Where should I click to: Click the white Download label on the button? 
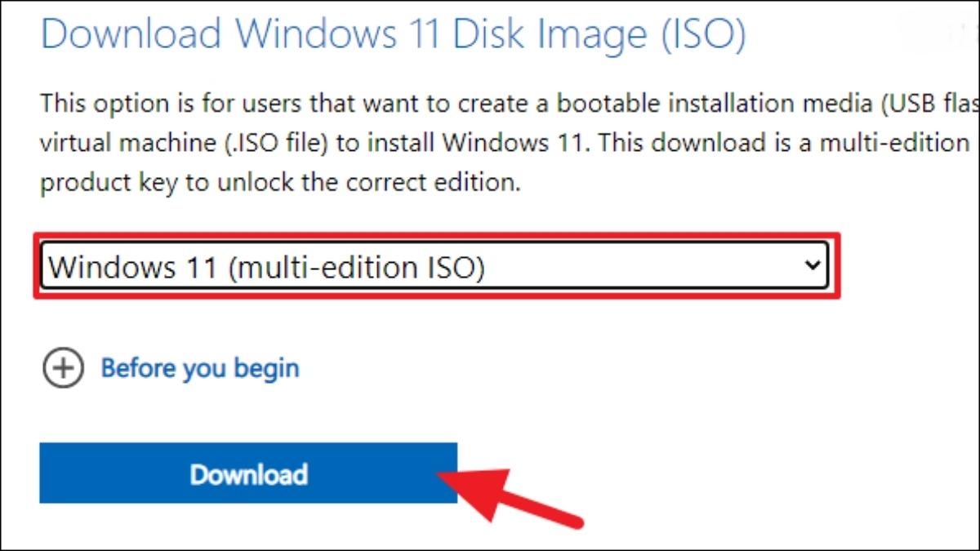248,474
